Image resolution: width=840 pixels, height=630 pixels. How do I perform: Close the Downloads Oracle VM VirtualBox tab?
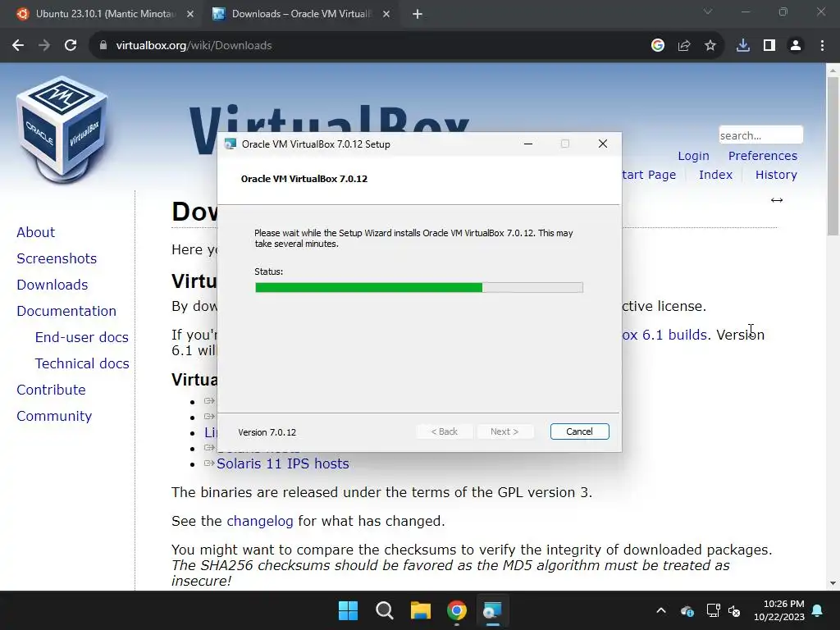[x=386, y=14]
